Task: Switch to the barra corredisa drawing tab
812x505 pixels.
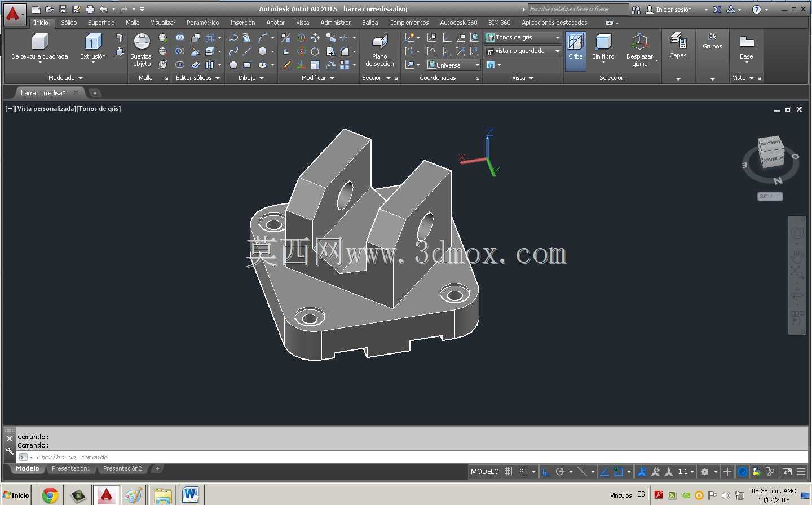Action: click(x=43, y=92)
